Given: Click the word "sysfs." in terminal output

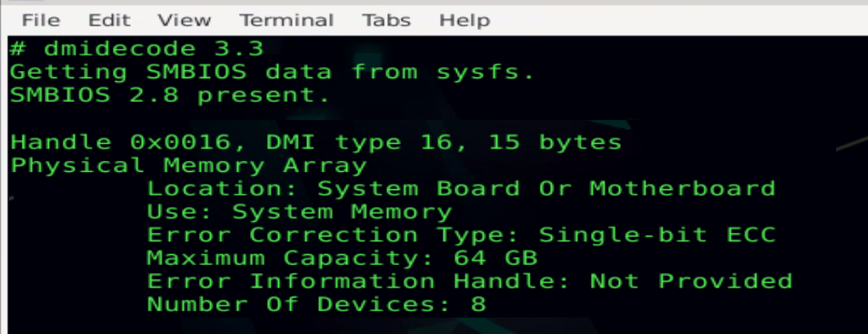Looking at the screenshot, I should pos(485,73).
